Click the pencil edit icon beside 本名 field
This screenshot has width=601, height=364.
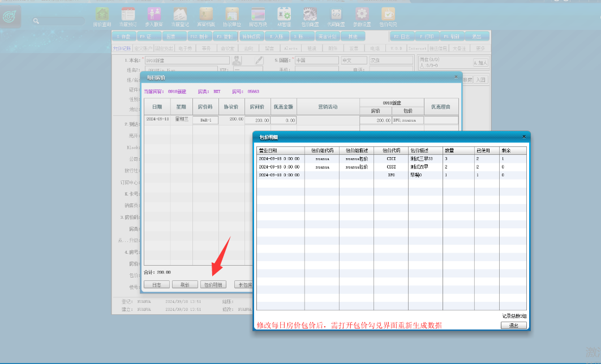coord(259,60)
